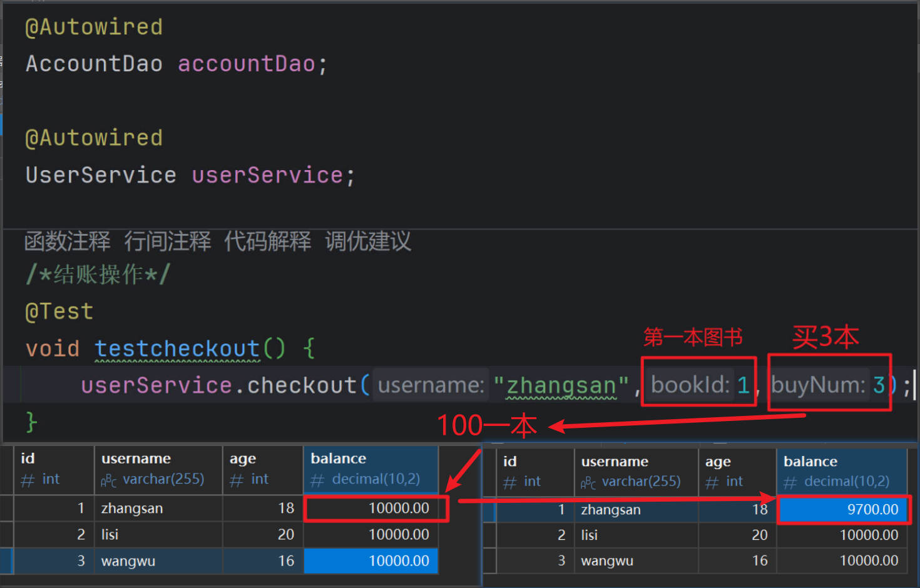Click the decimal type icon under balance in right table
This screenshot has height=588, width=920.
click(x=790, y=483)
